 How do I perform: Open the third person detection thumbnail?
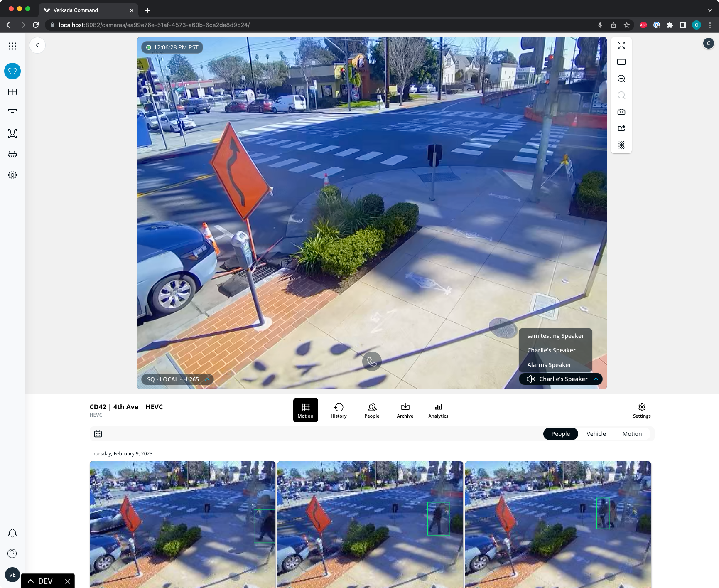558,524
